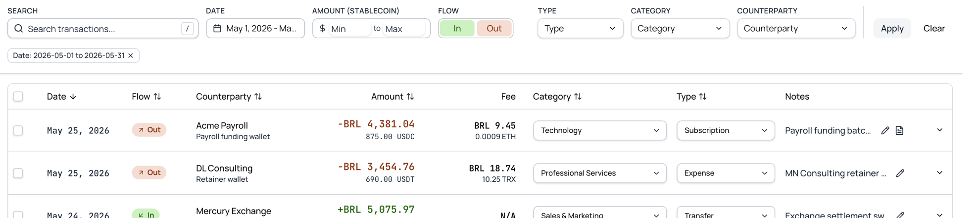Viewport: 980px width, 218px height.
Task: Click 'Retainer wallet' subtitle
Action: click(222, 179)
